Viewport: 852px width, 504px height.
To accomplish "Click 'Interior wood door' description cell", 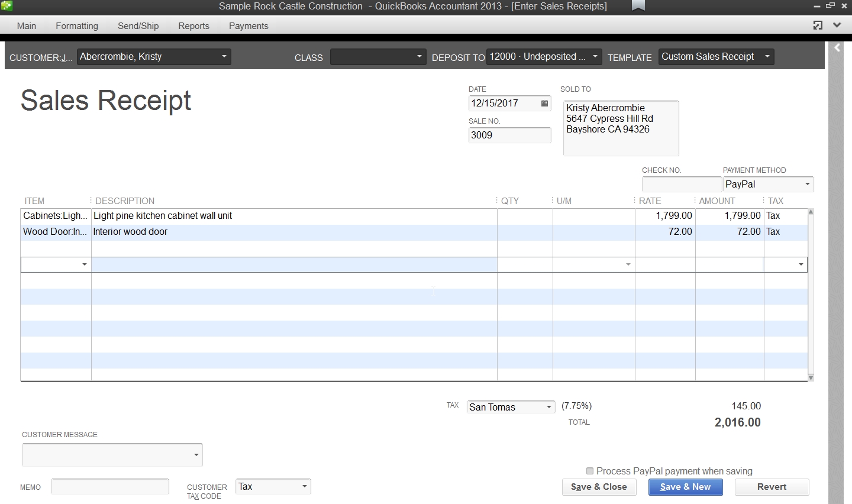I will click(x=294, y=232).
